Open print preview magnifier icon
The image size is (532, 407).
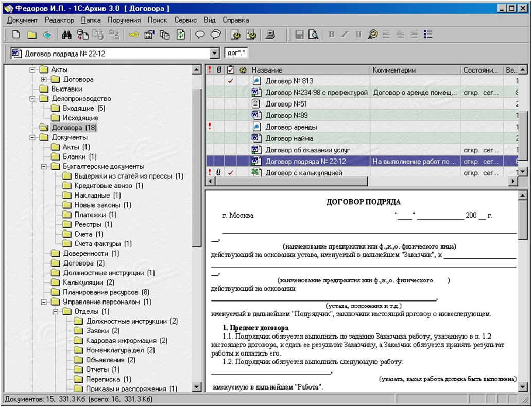coord(313,34)
